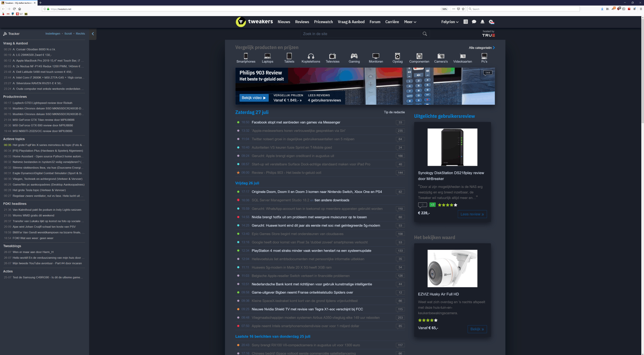Open the Nieuws menu item
Image resolution: width=644 pixels, height=355 pixels.
click(x=284, y=22)
